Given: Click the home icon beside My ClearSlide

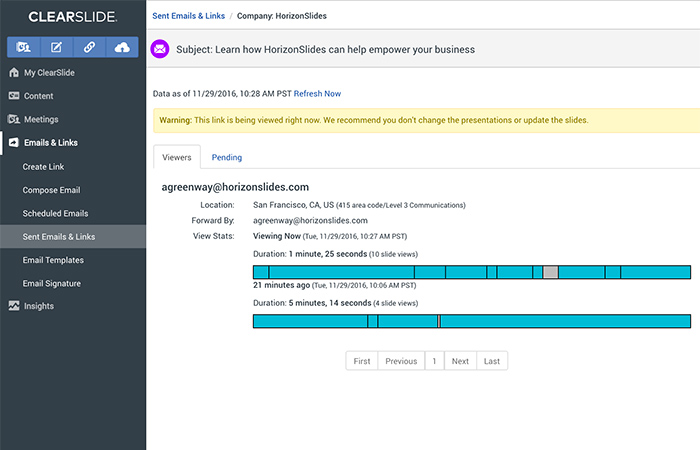Looking at the screenshot, I should 14,72.
